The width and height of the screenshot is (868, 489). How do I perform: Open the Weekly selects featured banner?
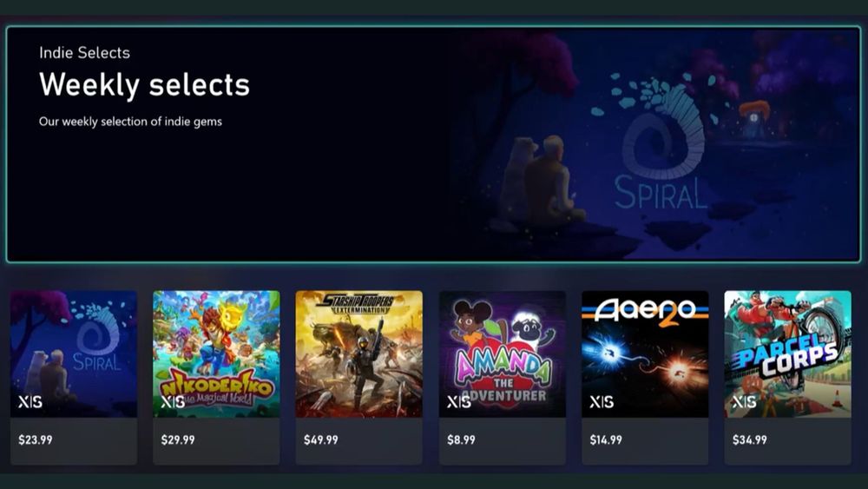tap(433, 144)
